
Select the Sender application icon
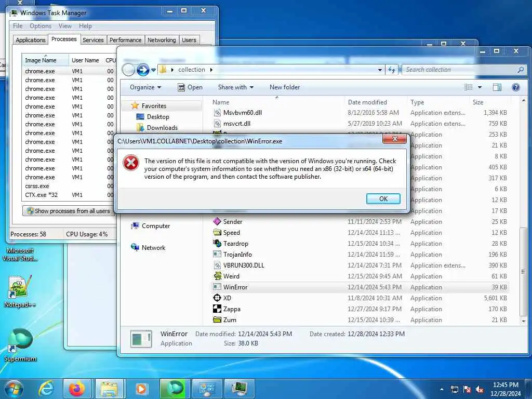[217, 221]
